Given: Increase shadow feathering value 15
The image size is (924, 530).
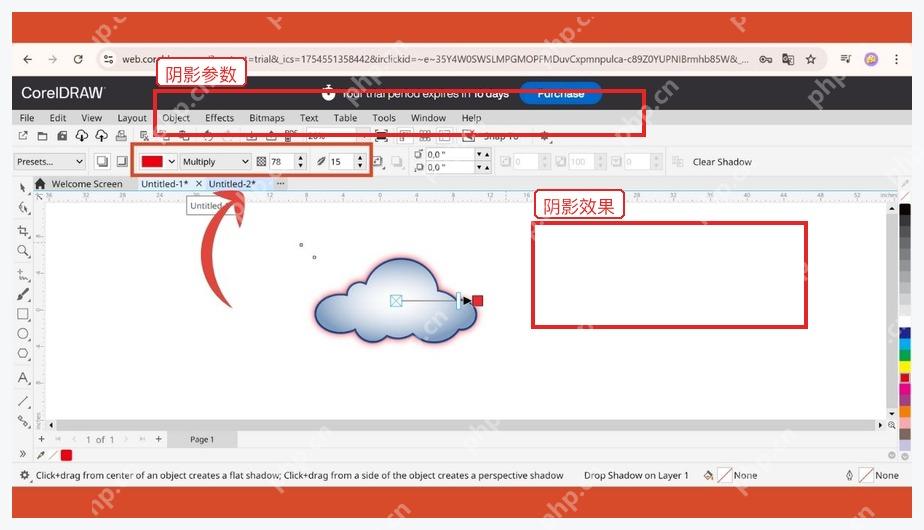Looking at the screenshot, I should [x=360, y=158].
